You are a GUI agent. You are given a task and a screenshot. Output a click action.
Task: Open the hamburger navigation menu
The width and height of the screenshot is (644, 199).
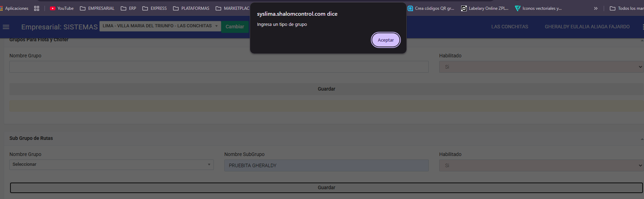(6, 27)
